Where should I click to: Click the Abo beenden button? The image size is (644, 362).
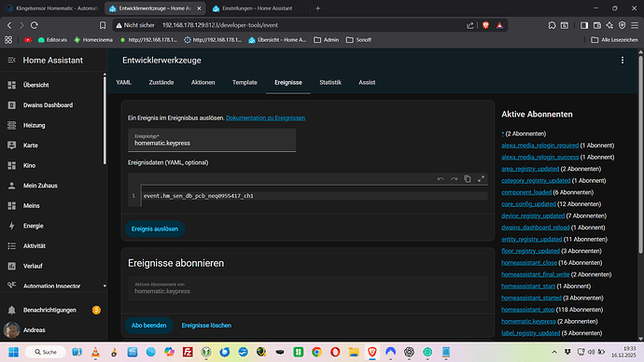148,326
